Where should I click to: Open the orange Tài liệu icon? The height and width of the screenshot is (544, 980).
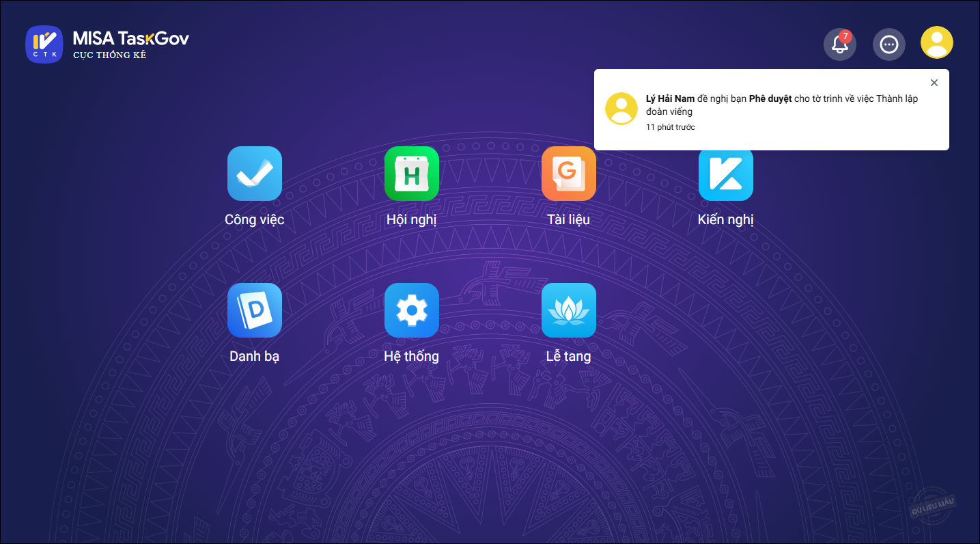pyautogui.click(x=568, y=174)
